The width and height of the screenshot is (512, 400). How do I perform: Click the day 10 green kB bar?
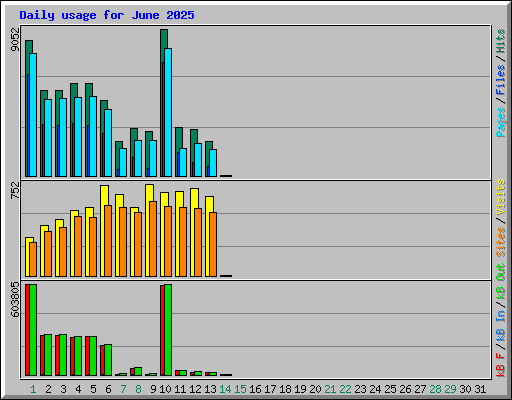[x=168, y=330]
